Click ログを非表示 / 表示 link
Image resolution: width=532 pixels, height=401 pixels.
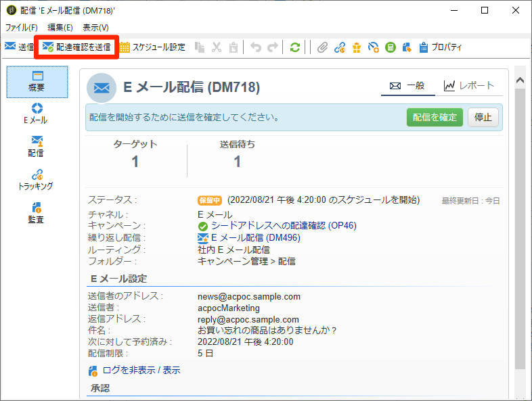point(141,370)
